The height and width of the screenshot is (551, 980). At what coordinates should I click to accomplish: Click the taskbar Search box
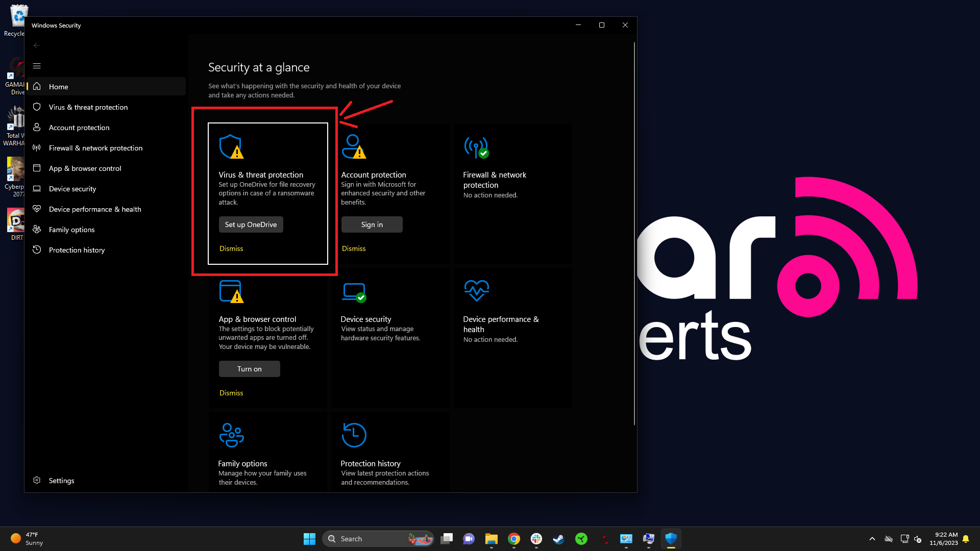(x=378, y=539)
